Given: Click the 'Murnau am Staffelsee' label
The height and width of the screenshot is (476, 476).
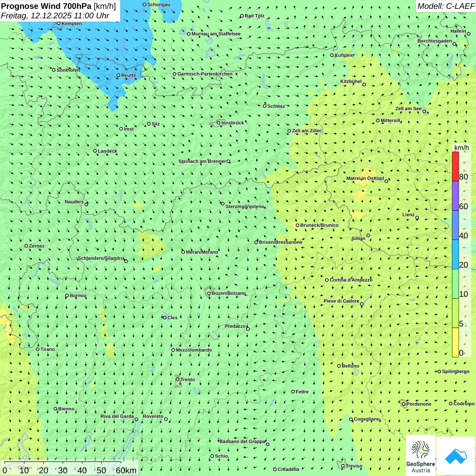Looking at the screenshot, I should click(216, 34).
